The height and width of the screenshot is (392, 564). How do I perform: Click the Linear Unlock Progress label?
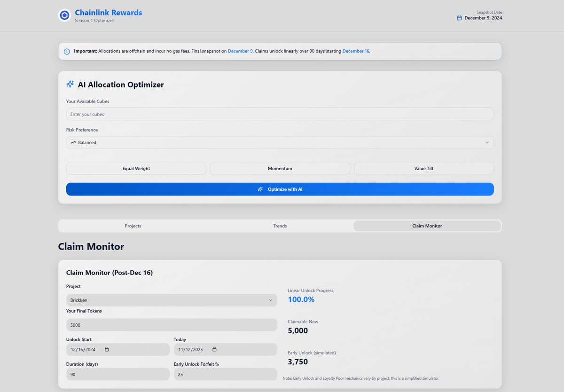tap(311, 290)
